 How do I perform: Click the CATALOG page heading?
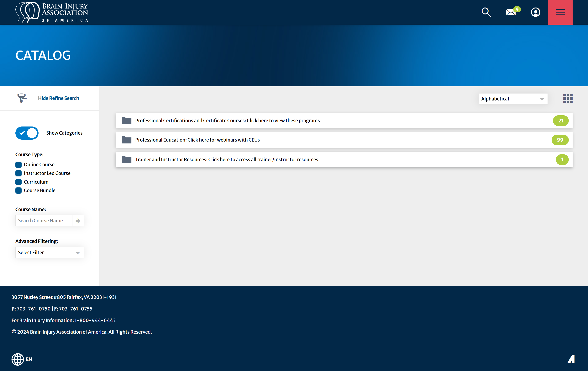(x=43, y=56)
